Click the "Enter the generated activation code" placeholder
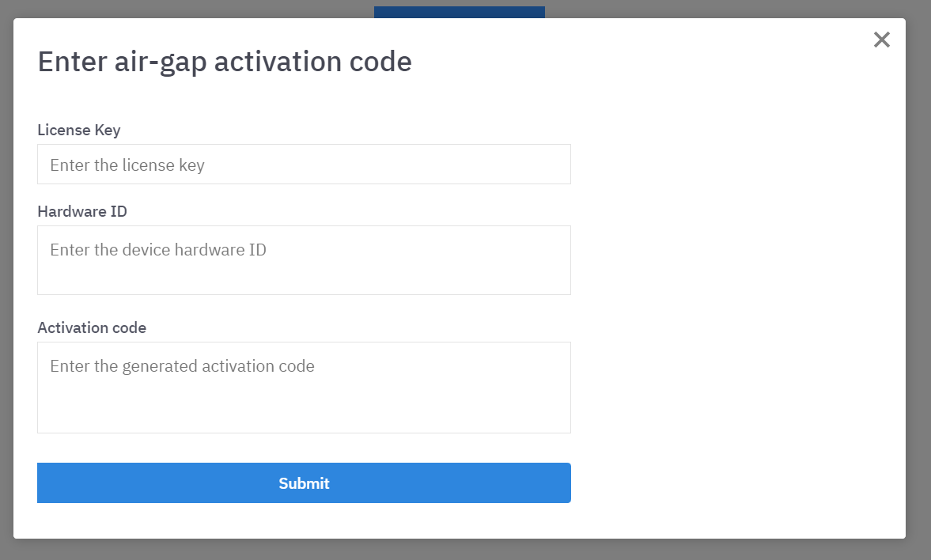Image resolution: width=931 pixels, height=560 pixels. [x=182, y=366]
